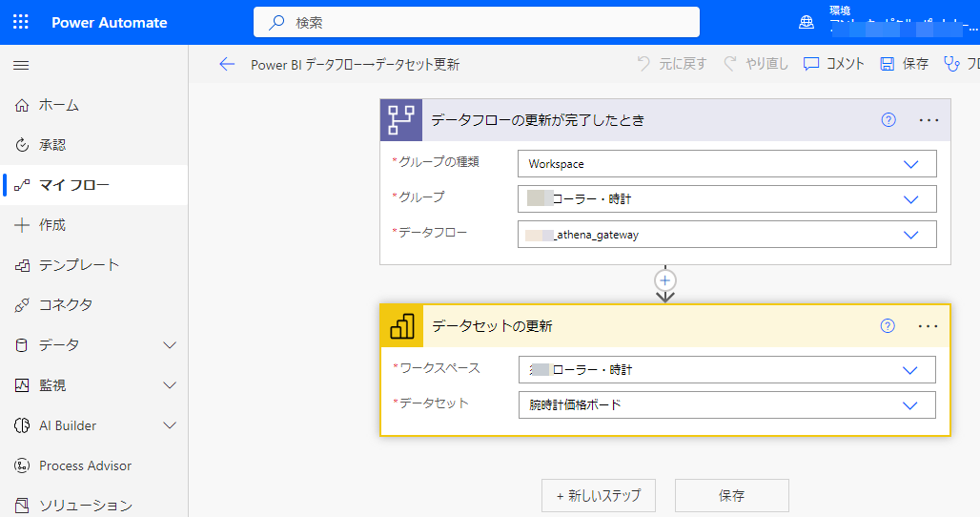Click the ホーム house icon
This screenshot has height=517, width=980.
(x=21, y=105)
